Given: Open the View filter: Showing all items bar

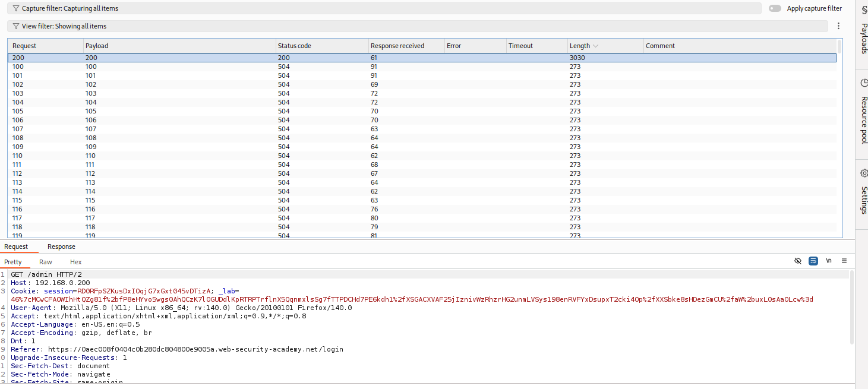Looking at the screenshot, I should tap(416, 26).
